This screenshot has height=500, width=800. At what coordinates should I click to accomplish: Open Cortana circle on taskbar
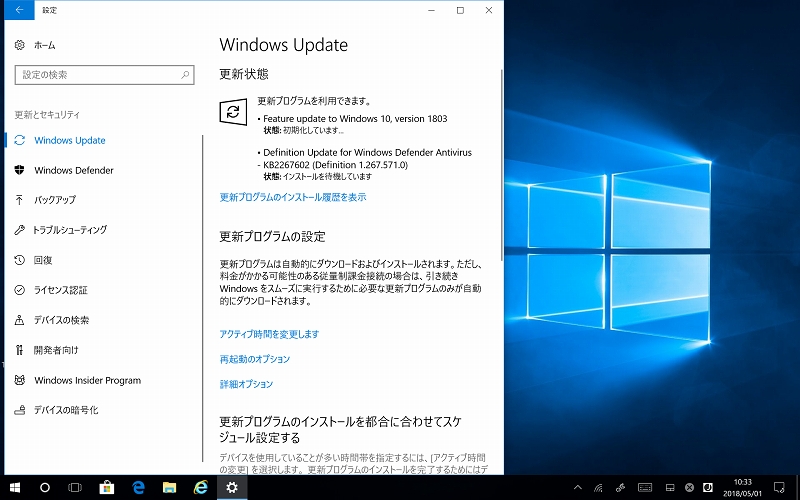click(45, 488)
